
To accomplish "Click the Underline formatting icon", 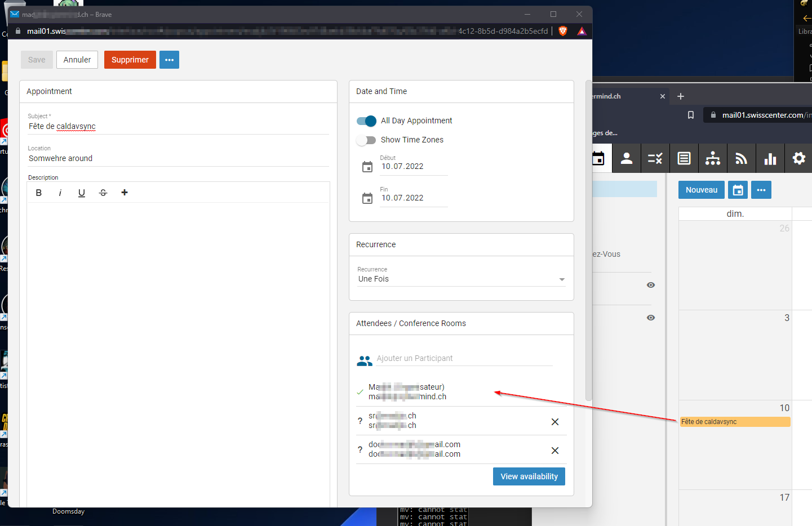I will 82,193.
